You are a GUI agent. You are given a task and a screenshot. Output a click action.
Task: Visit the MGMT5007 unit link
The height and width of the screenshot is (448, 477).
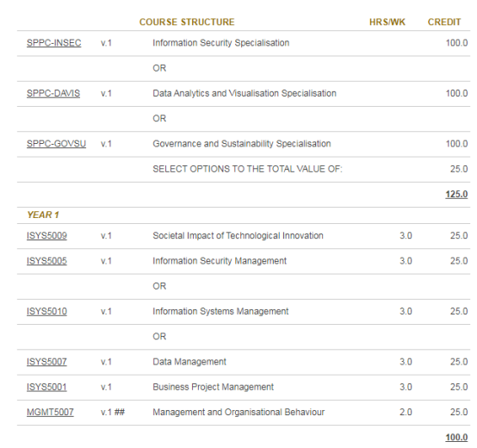tap(50, 413)
